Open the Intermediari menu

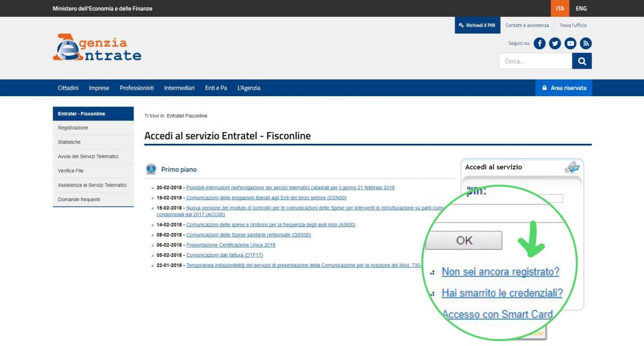click(180, 88)
